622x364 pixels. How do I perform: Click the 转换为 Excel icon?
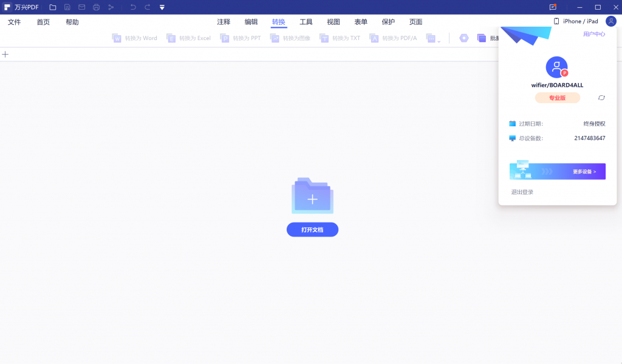click(x=171, y=38)
